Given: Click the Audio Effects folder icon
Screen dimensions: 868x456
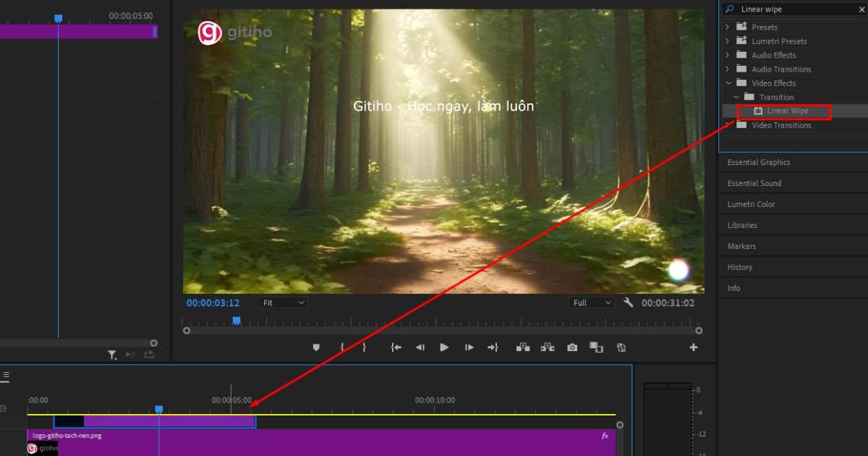Looking at the screenshot, I should point(741,55).
